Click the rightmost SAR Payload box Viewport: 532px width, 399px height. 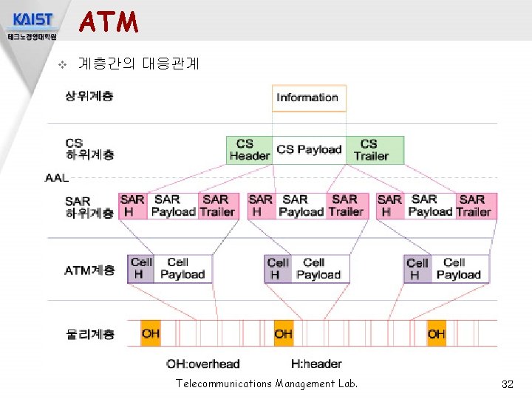coord(430,206)
